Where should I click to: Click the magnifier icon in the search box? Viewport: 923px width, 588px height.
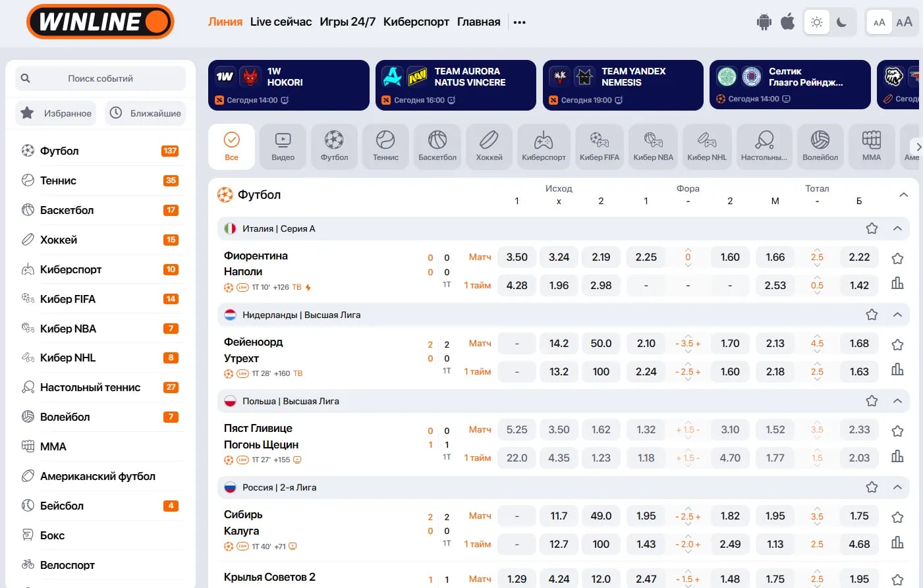(25, 78)
